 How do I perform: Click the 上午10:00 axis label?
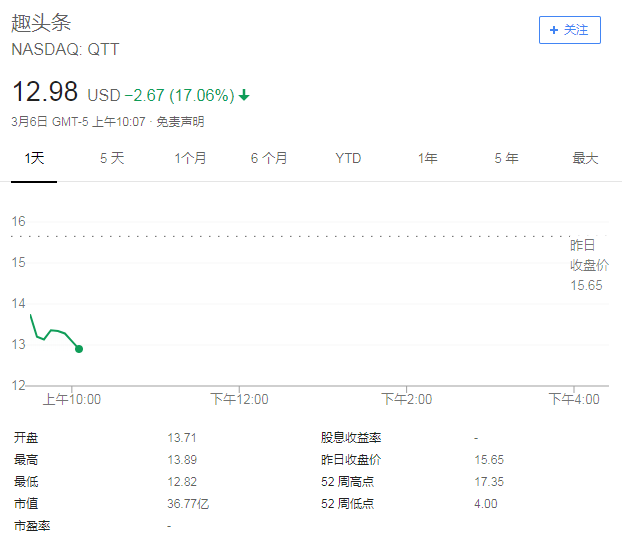point(72,399)
